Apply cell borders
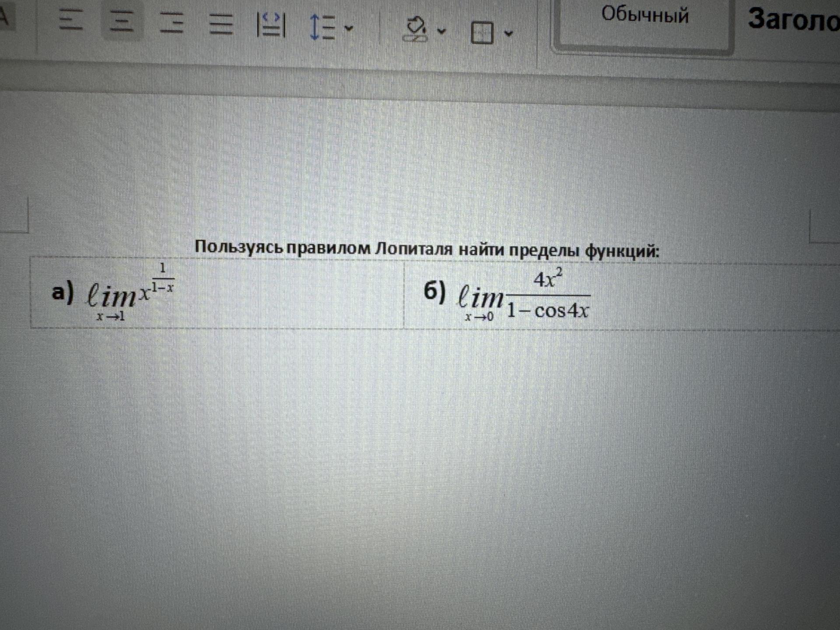This screenshot has width=840, height=630. (482, 32)
